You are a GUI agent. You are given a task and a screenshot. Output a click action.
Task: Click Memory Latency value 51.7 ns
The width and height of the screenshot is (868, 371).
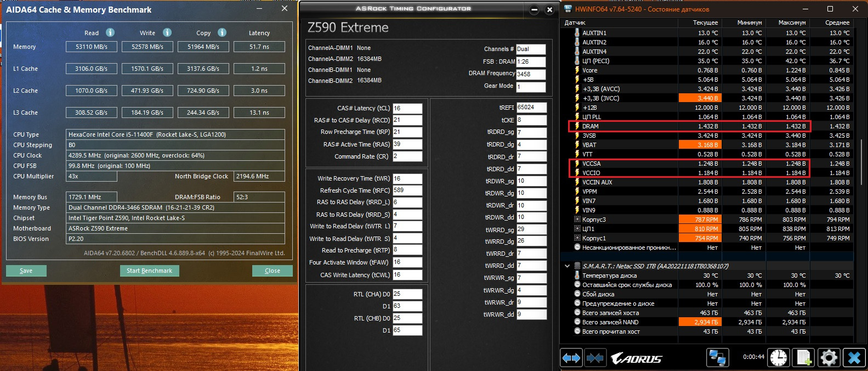259,47
